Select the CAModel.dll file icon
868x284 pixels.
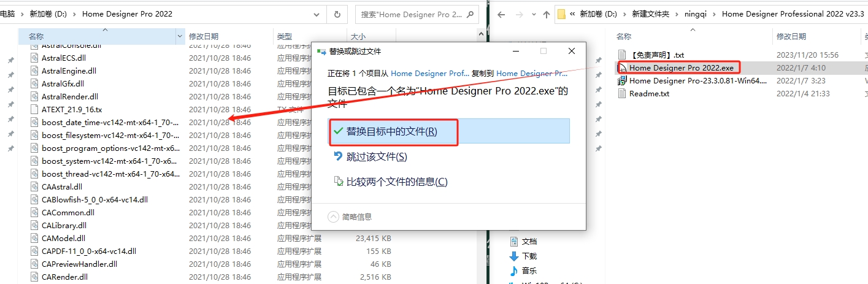[x=35, y=239]
